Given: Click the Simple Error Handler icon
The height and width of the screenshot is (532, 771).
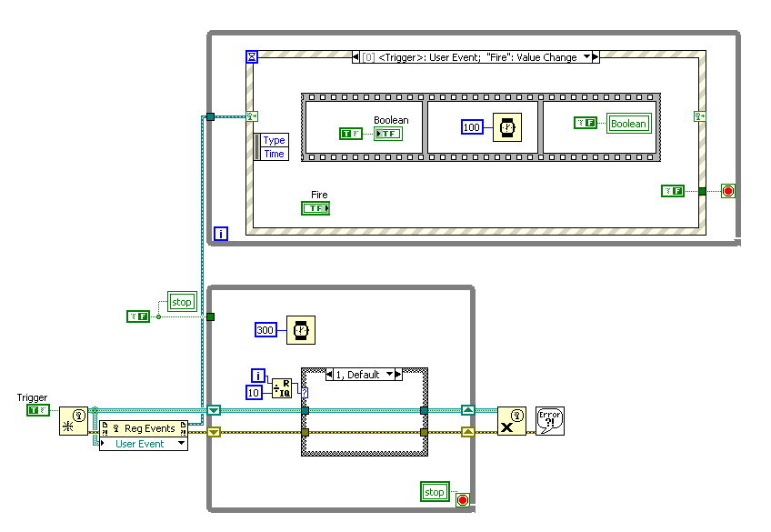Looking at the screenshot, I should click(x=550, y=421).
